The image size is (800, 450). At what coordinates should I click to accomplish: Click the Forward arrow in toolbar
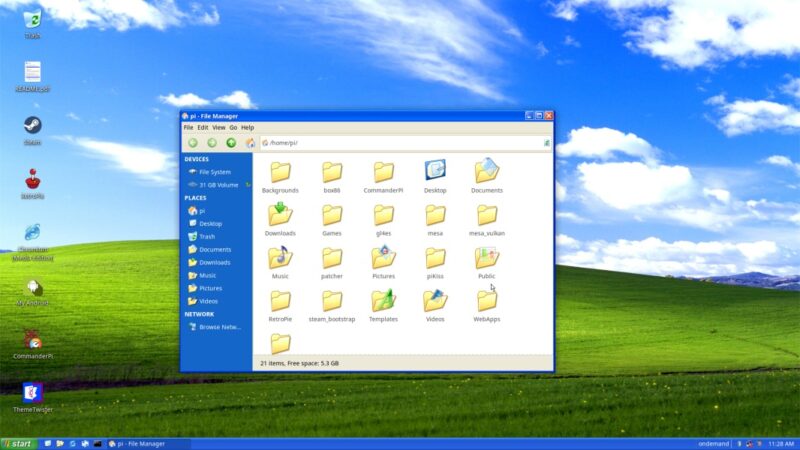(212, 143)
